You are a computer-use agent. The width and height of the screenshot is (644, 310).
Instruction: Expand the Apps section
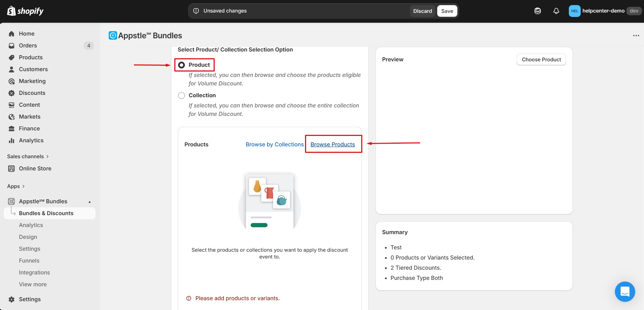pos(16,186)
